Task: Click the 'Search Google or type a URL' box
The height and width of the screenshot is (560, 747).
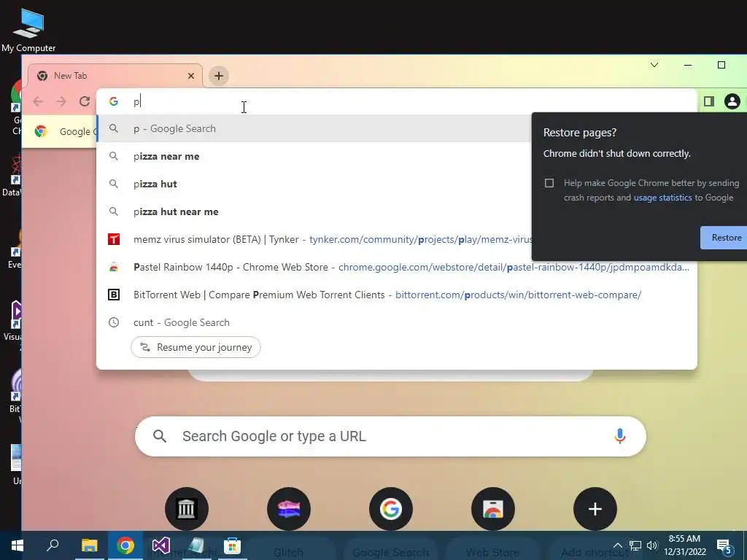Action: click(391, 436)
